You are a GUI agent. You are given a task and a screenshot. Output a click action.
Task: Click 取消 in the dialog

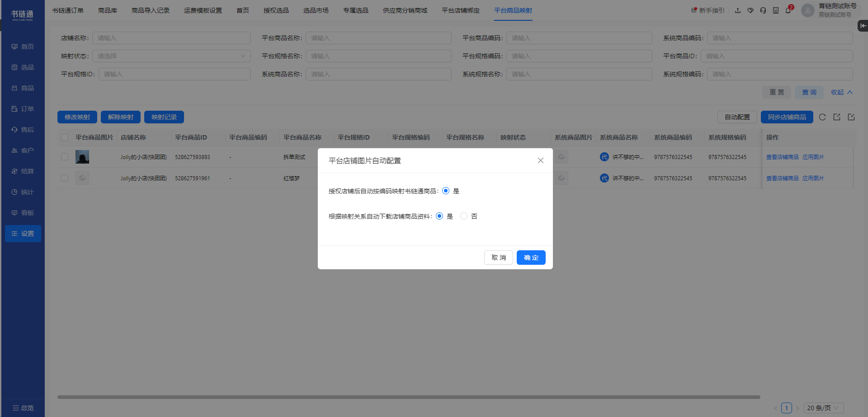(x=499, y=258)
